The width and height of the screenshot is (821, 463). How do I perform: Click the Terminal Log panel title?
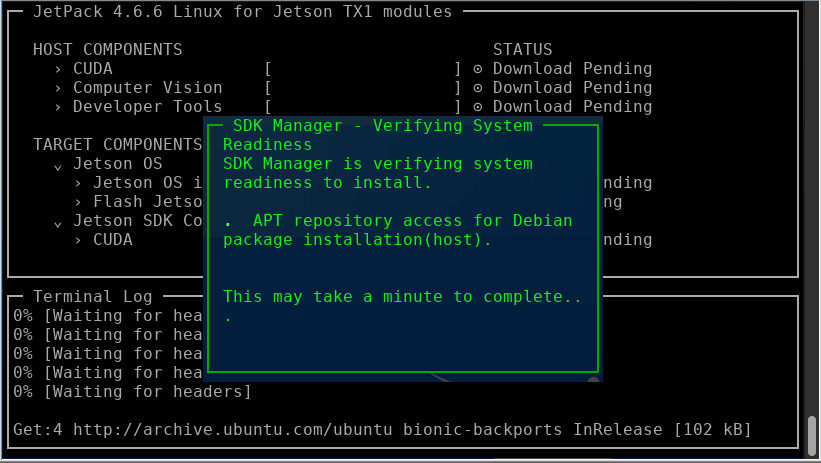93,297
